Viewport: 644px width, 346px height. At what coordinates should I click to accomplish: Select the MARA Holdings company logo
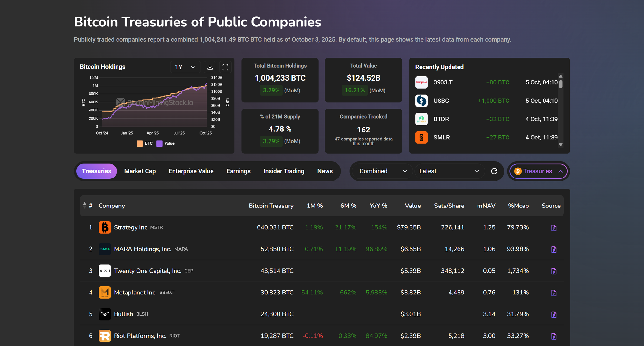(105, 249)
